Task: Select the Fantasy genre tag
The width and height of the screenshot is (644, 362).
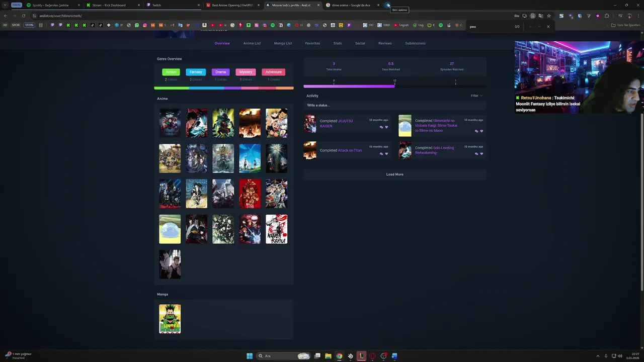Action: click(x=196, y=72)
